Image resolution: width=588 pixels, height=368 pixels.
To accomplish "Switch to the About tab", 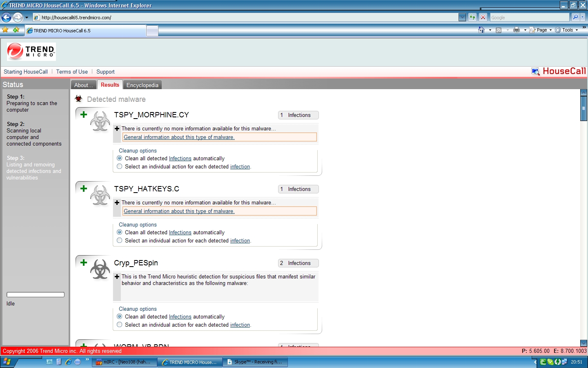I will (x=84, y=85).
